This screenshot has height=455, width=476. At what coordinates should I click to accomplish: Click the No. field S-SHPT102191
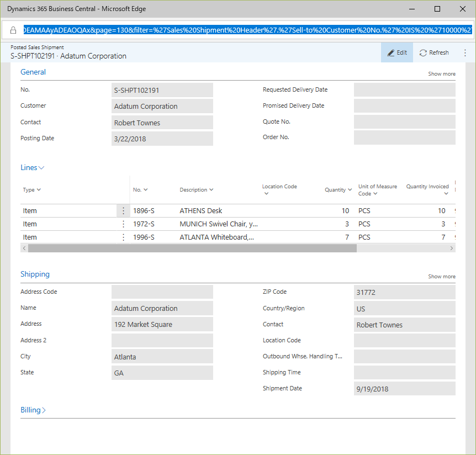click(x=162, y=90)
